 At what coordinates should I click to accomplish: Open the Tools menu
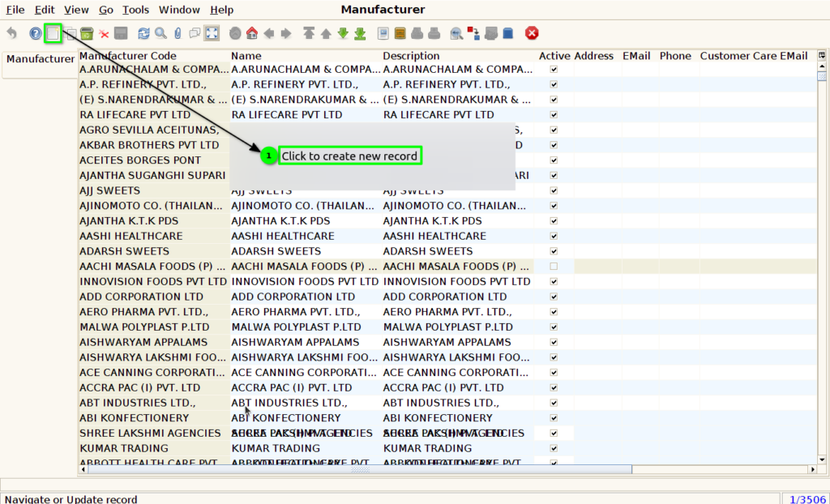click(x=135, y=10)
